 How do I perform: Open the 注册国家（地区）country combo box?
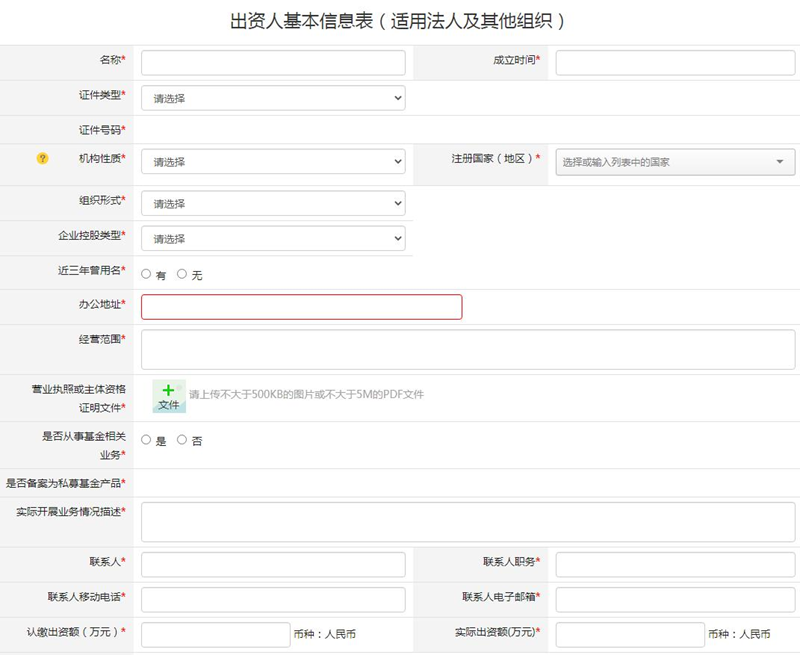tap(675, 162)
